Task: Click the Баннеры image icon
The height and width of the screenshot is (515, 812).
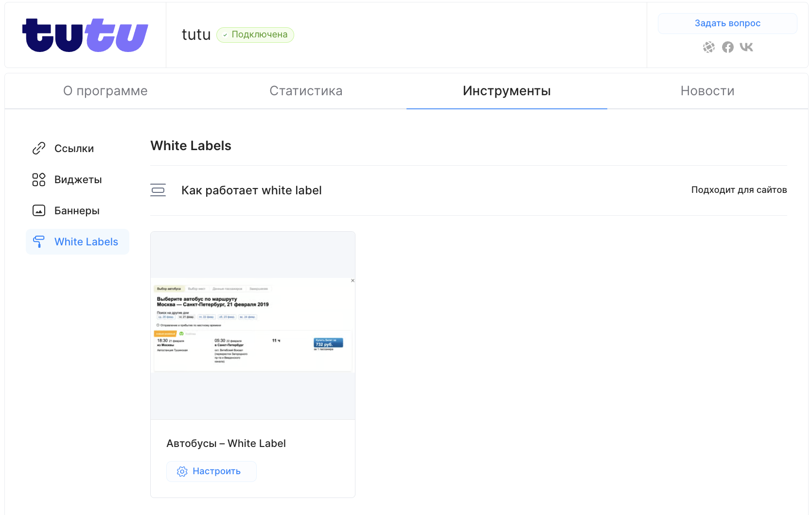Action: point(39,210)
